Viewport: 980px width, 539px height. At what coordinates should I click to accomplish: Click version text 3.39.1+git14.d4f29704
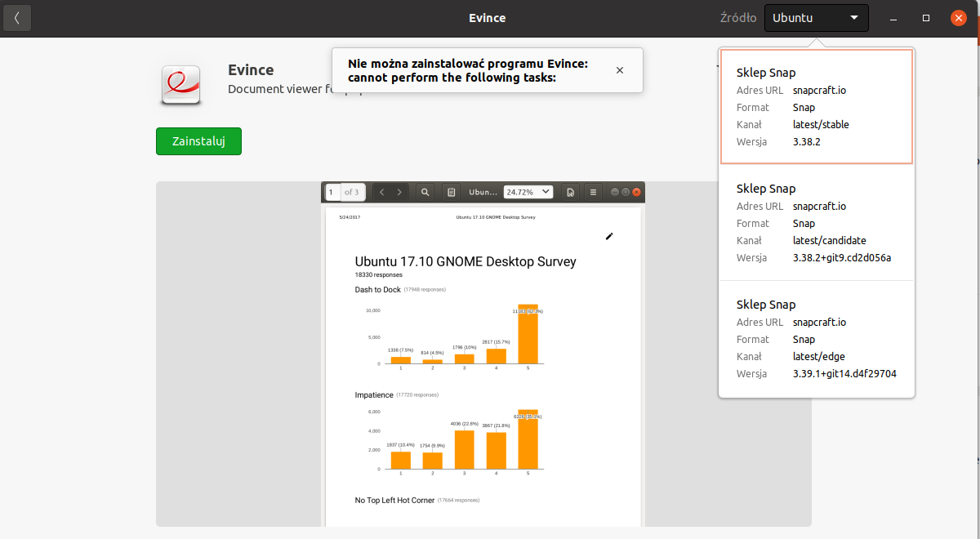tap(844, 373)
